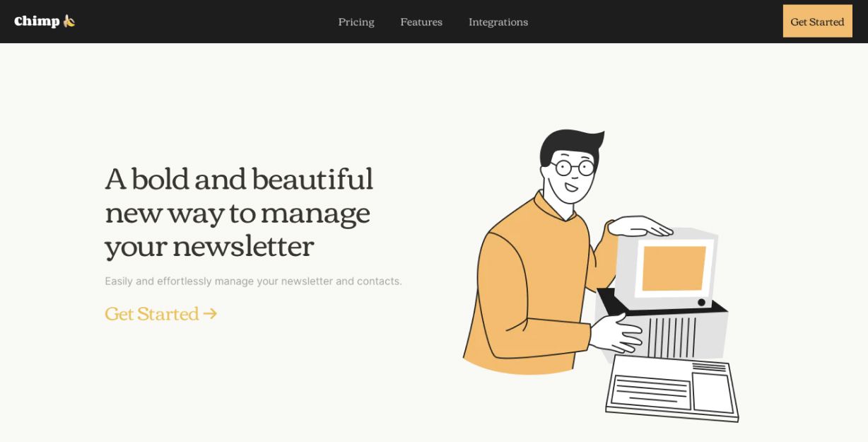The height and width of the screenshot is (442, 868).
Task: Click the subtitle about managing newsletter and contacts
Action: 253,281
